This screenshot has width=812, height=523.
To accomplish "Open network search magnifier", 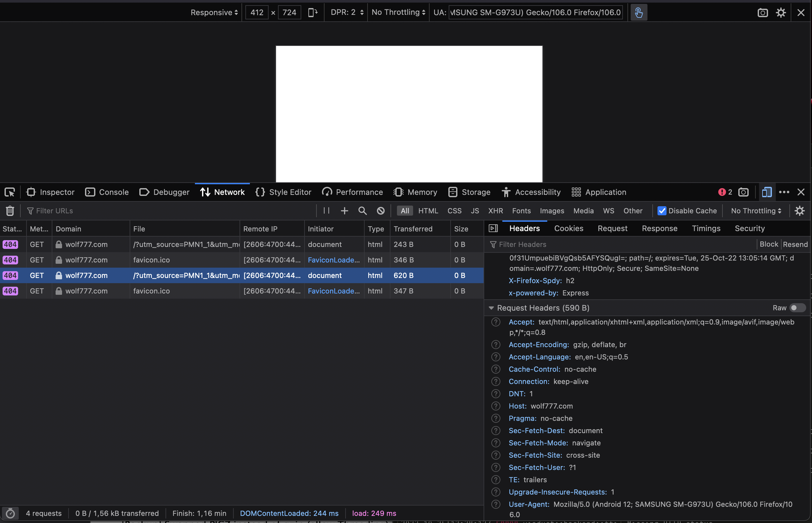I will [362, 211].
